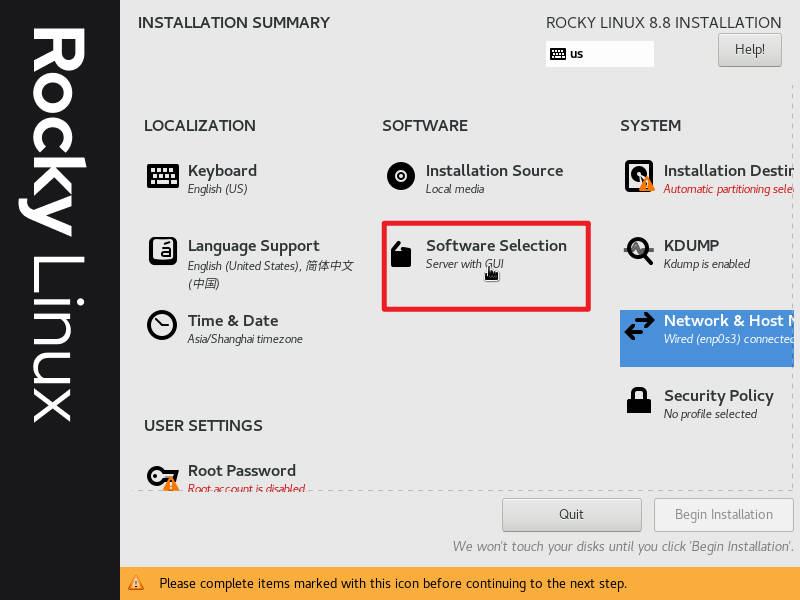Click the warning icon in the orange bar

pyautogui.click(x=136, y=583)
